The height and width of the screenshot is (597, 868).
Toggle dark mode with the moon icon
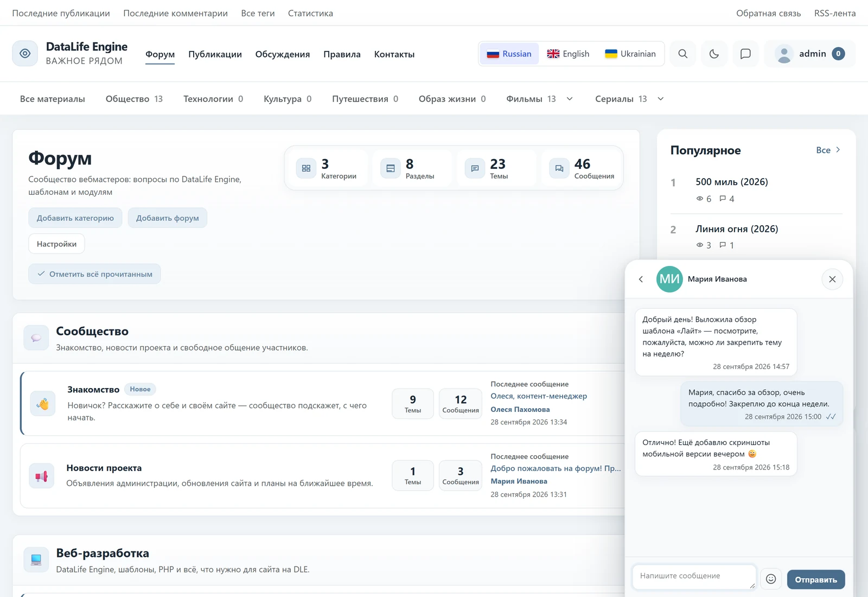coord(714,54)
